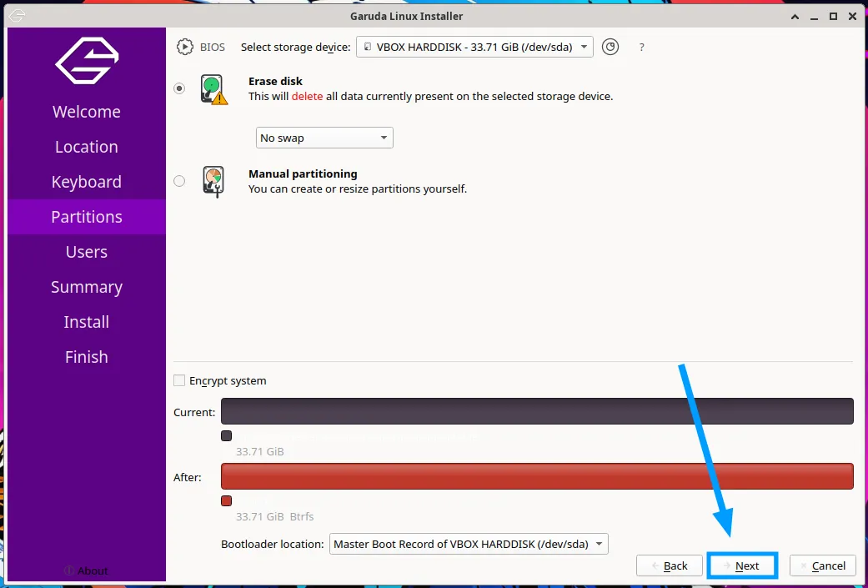Select the Partitions step in the sidebar
868x588 pixels.
tap(87, 217)
